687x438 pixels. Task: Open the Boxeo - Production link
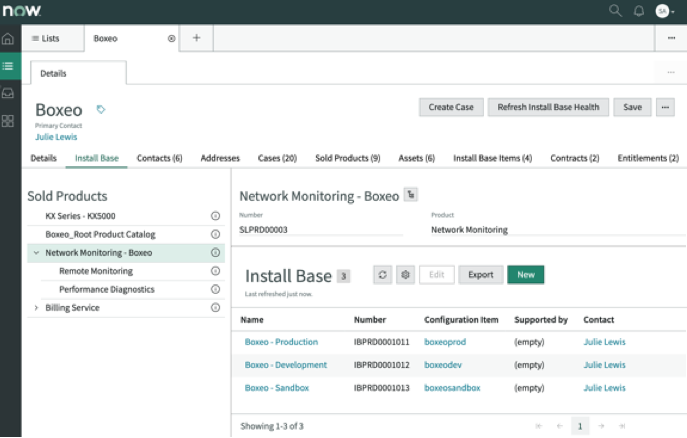(281, 342)
